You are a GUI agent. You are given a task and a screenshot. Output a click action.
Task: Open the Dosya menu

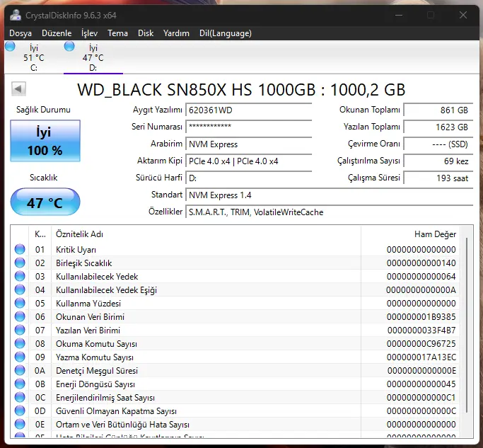click(x=21, y=33)
